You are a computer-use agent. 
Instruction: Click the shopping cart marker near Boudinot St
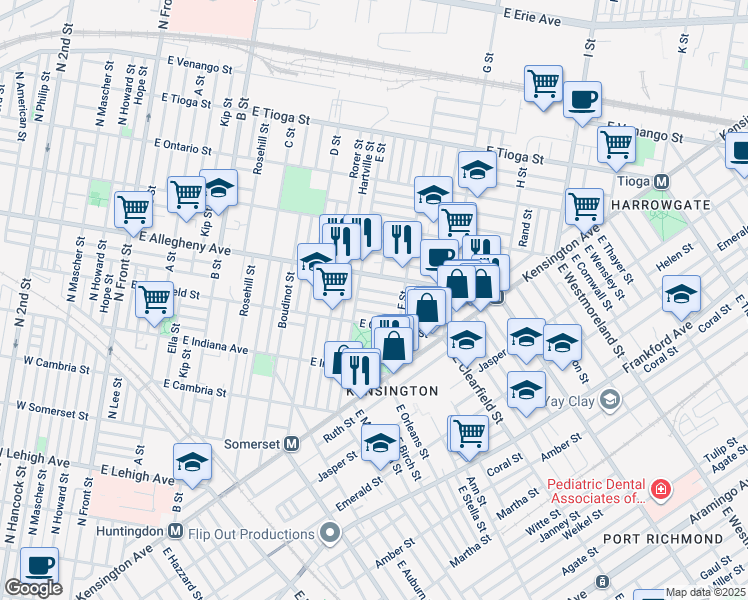[332, 286]
